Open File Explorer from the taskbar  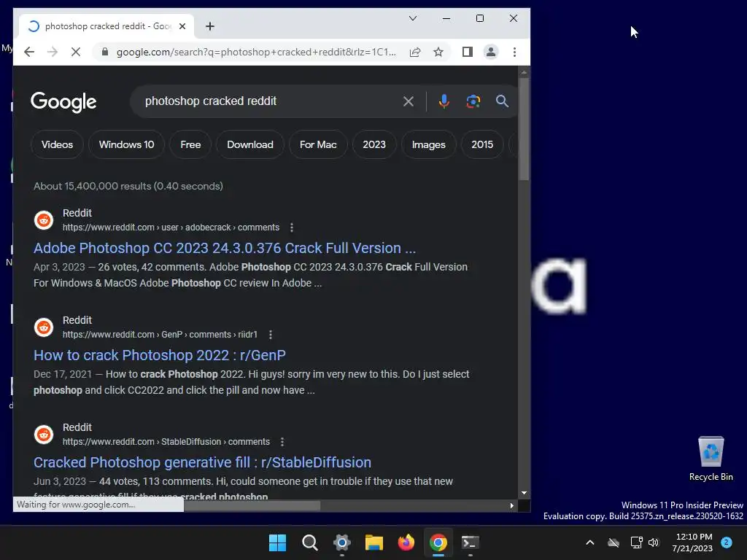coord(374,542)
